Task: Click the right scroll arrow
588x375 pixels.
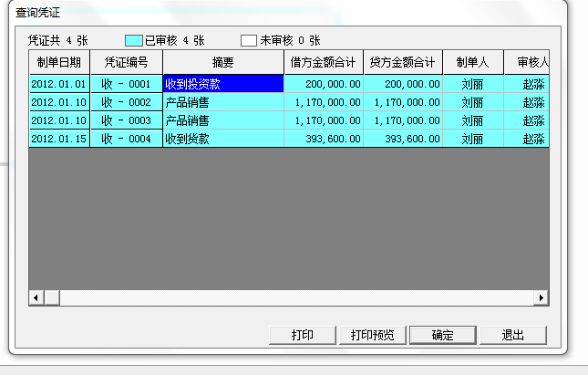Action: coord(541,297)
